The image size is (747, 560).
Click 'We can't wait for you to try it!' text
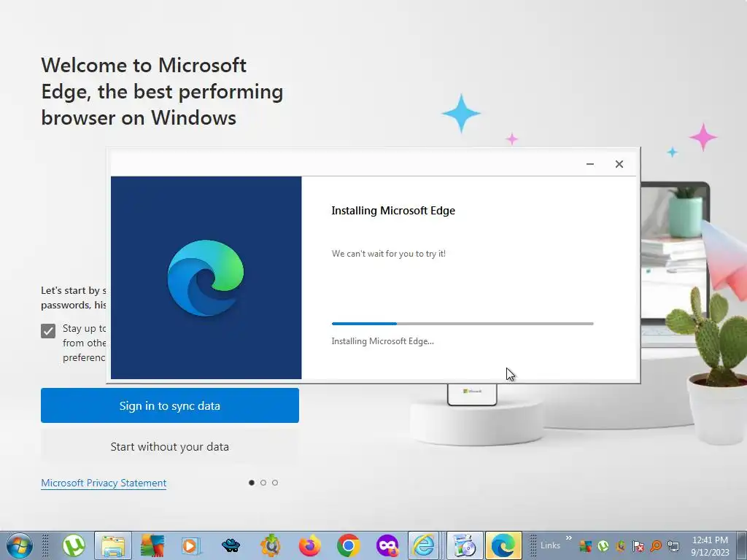(x=389, y=254)
